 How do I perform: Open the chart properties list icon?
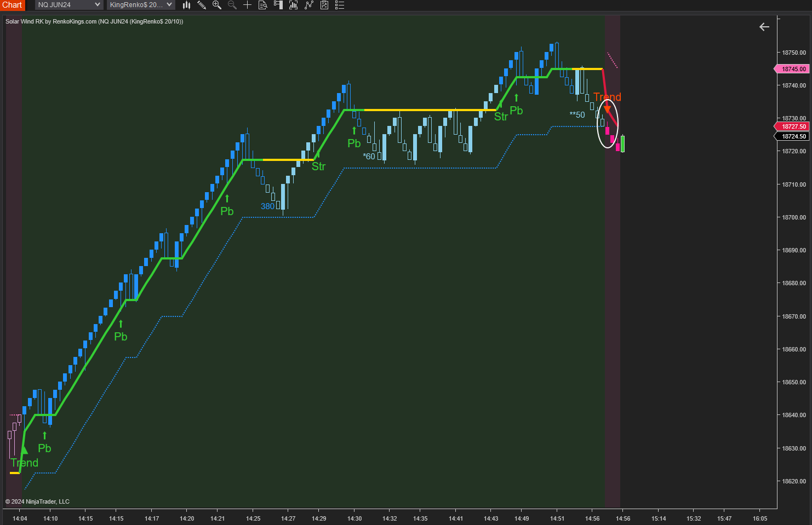[x=340, y=5]
